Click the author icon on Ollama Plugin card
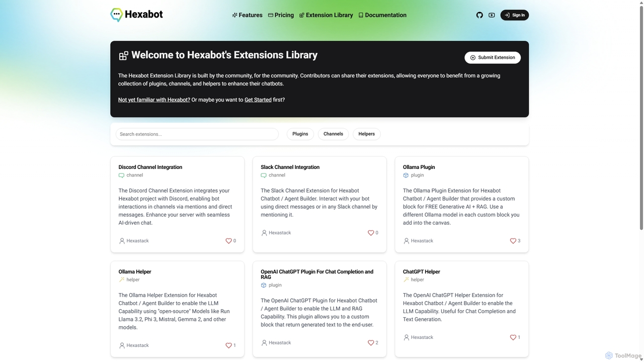 click(407, 241)
